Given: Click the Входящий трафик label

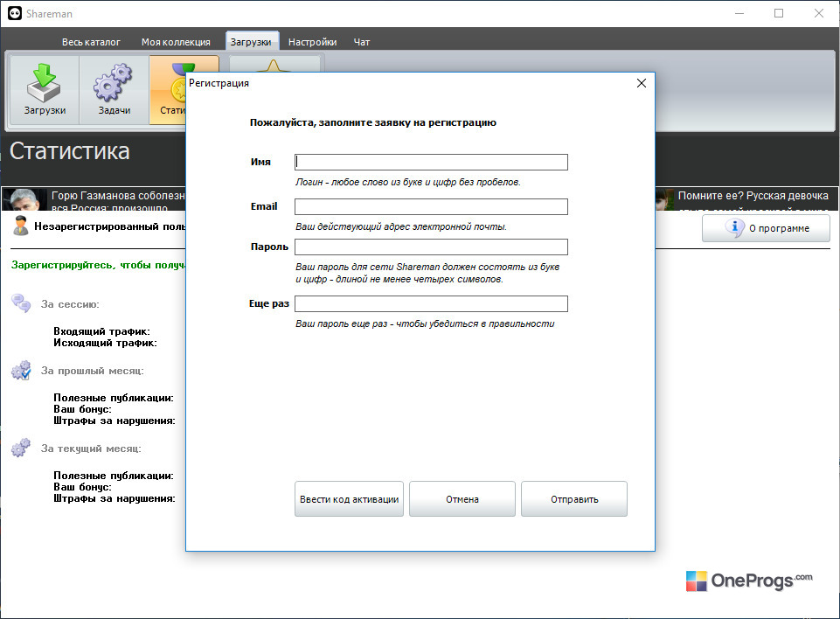Looking at the screenshot, I should [x=101, y=331].
